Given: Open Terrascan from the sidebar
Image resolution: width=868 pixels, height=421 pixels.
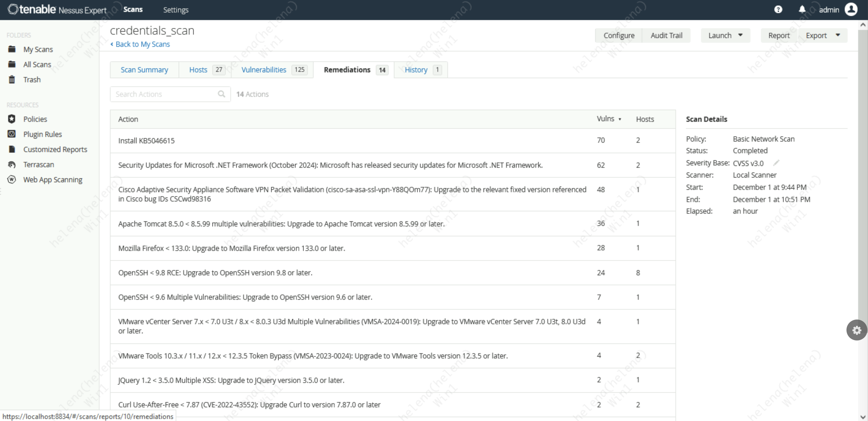Looking at the screenshot, I should tap(38, 164).
